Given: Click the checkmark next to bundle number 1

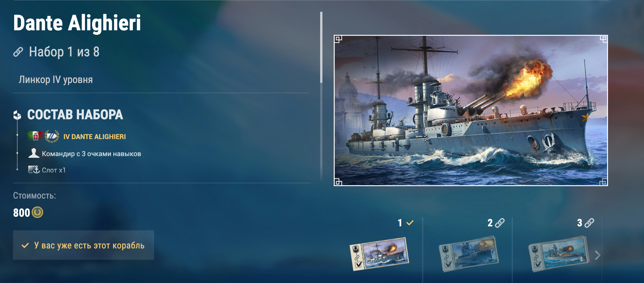Looking at the screenshot, I should pos(410,223).
